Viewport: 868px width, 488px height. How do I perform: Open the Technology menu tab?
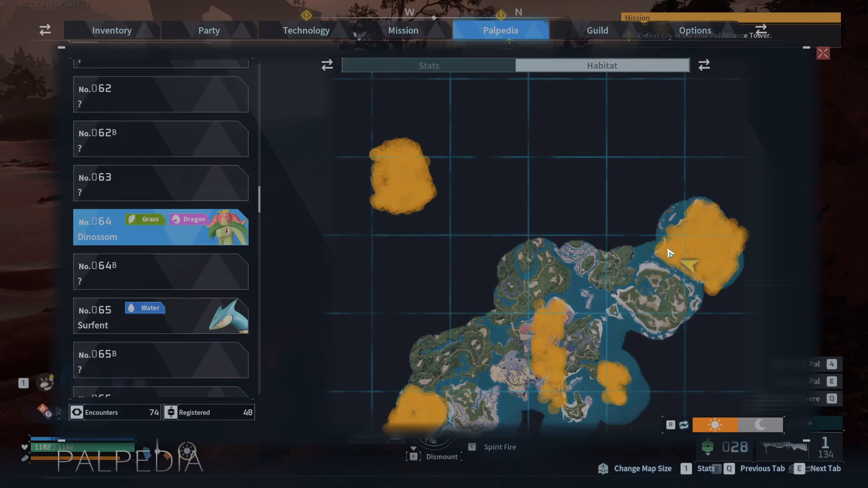[x=306, y=30]
